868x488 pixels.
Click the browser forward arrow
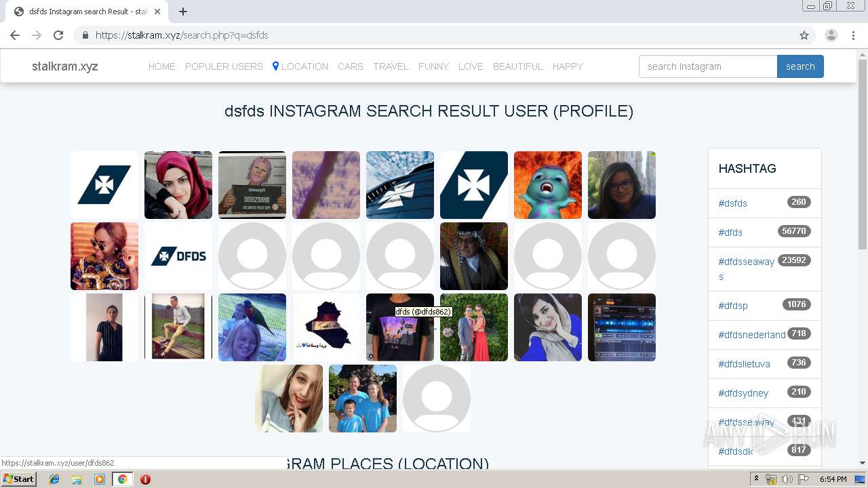37,35
